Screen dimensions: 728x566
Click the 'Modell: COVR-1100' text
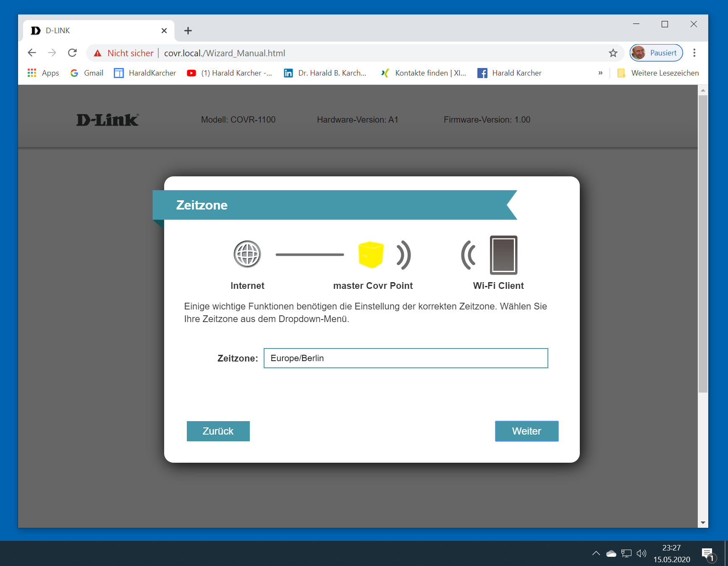click(x=238, y=120)
